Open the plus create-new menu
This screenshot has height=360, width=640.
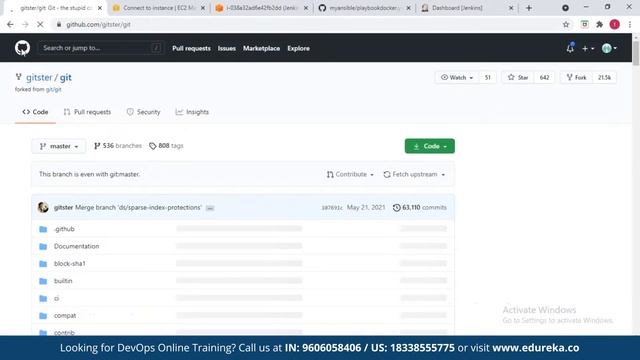588,49
